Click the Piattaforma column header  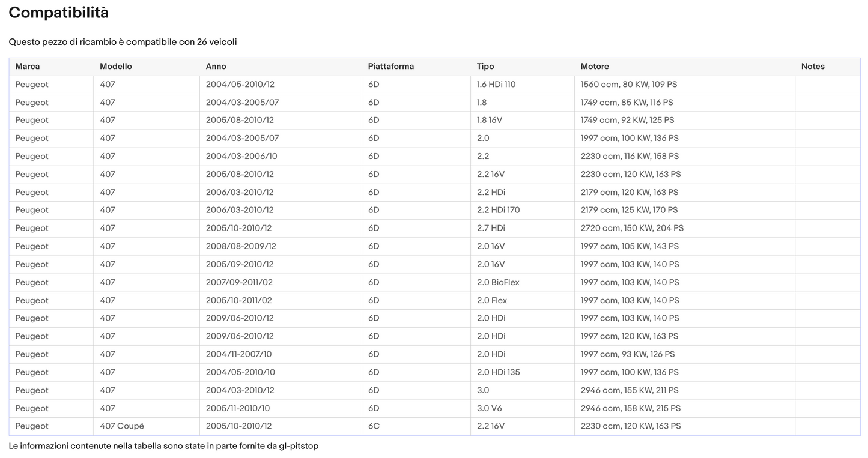click(x=391, y=67)
